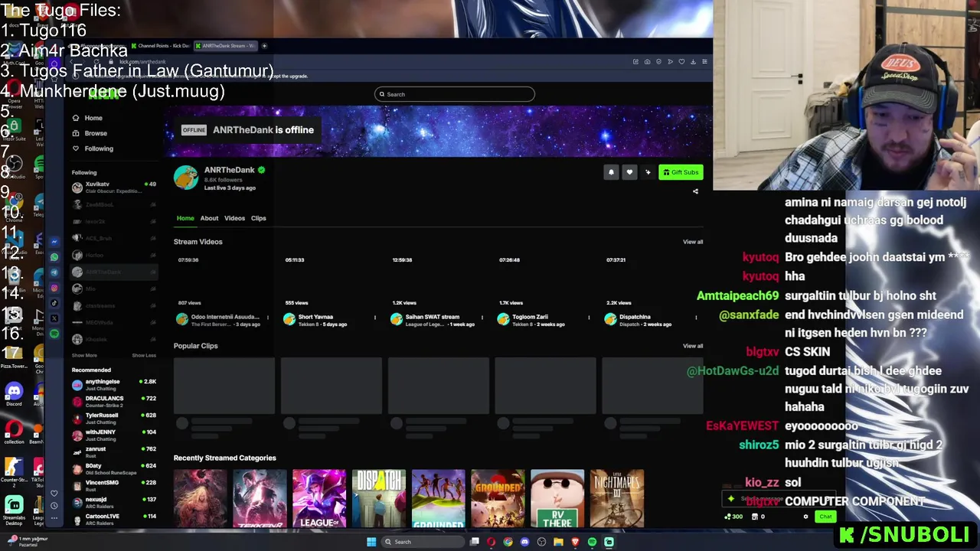
Task: Switch to the Videos channel tab
Action: pyautogui.click(x=234, y=218)
